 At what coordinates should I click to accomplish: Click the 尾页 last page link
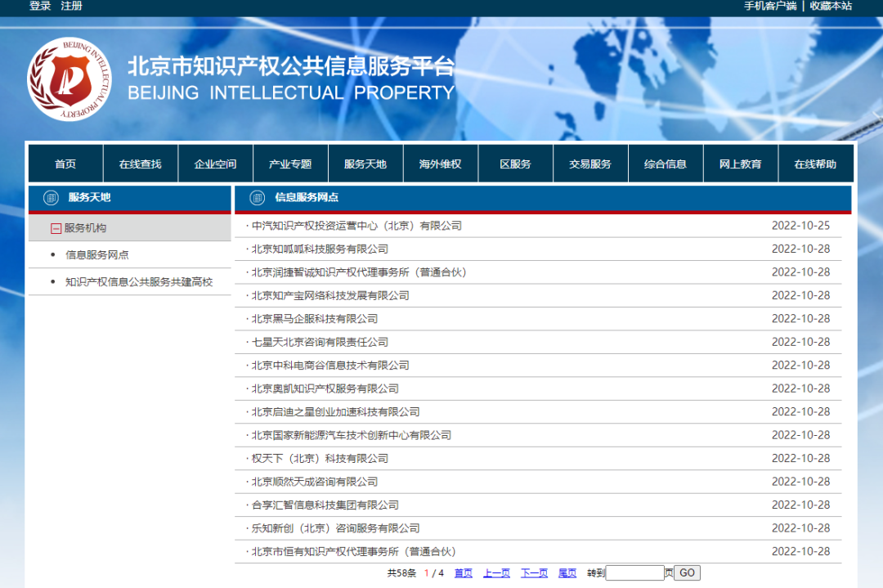point(567,573)
